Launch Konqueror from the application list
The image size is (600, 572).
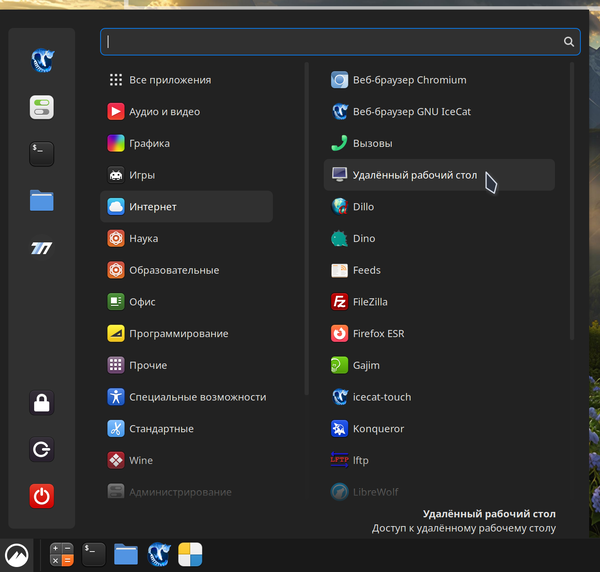[379, 429]
